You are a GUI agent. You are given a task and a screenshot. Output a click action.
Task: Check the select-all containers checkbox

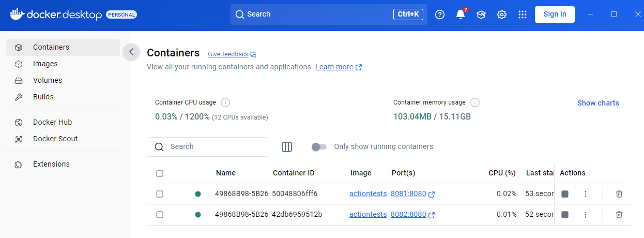pos(160,173)
